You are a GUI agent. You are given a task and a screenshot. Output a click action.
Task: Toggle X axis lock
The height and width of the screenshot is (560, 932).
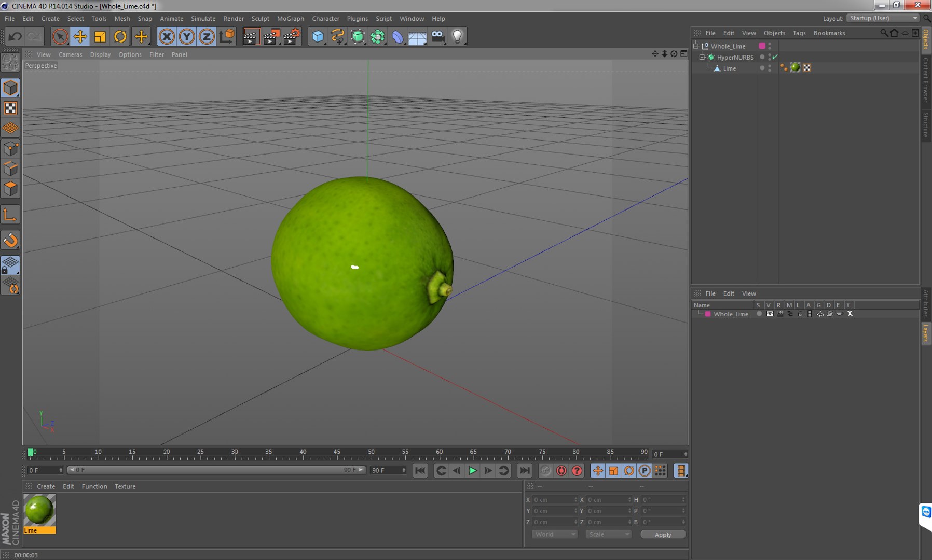click(167, 36)
